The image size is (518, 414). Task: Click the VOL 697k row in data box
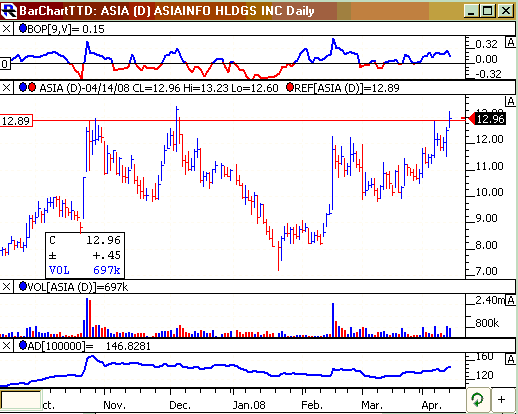pyautogui.click(x=85, y=270)
